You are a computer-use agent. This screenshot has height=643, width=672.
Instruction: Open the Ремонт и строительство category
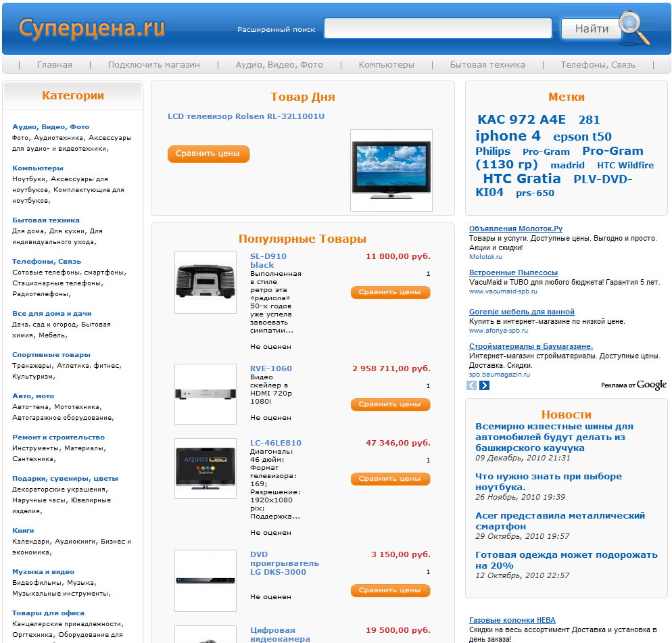pyautogui.click(x=58, y=437)
